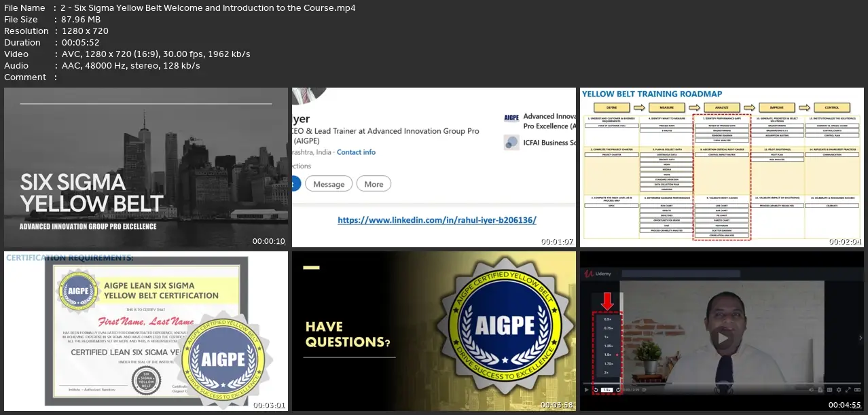Click the CONTROL phase box in the roadmap
This screenshot has height=415, width=868.
pyautogui.click(x=832, y=107)
